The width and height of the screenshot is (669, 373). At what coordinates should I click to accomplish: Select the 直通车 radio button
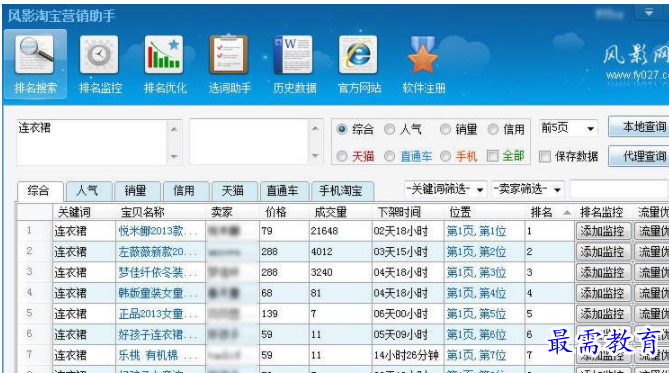[389, 156]
